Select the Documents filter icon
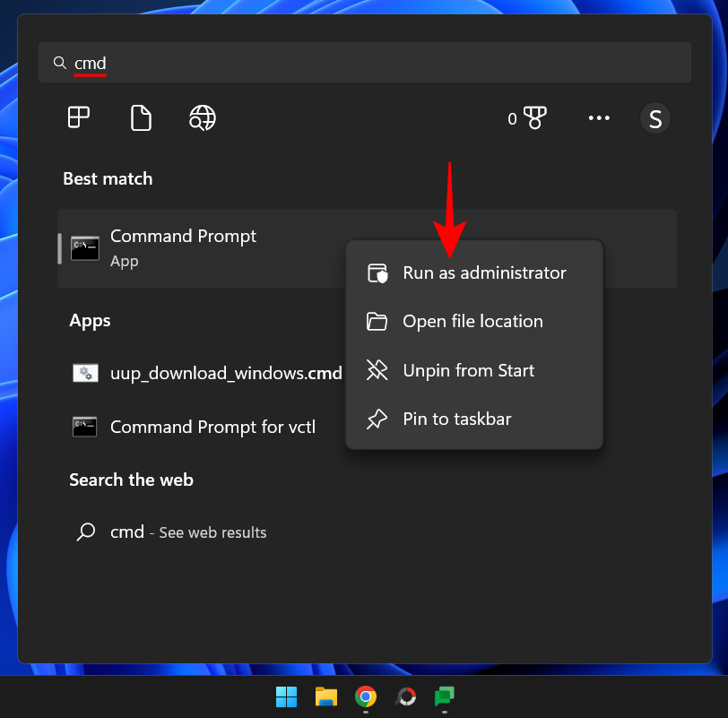This screenshot has height=718, width=728. [140, 117]
